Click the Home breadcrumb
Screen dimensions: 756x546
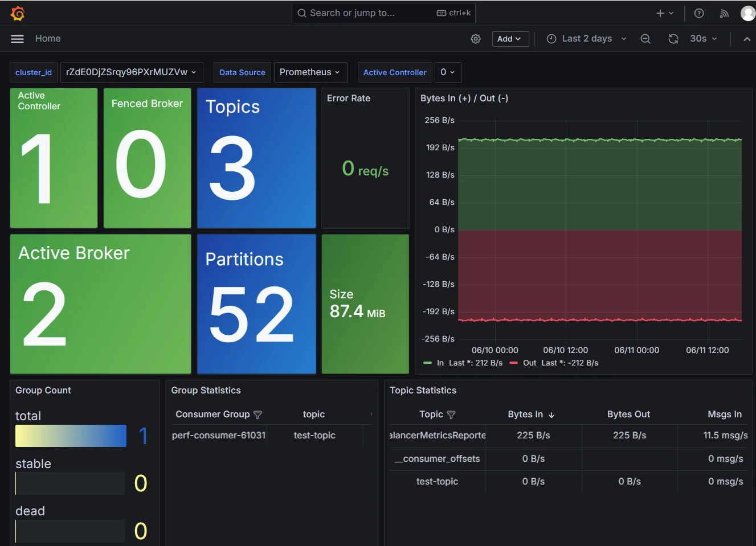pos(48,39)
